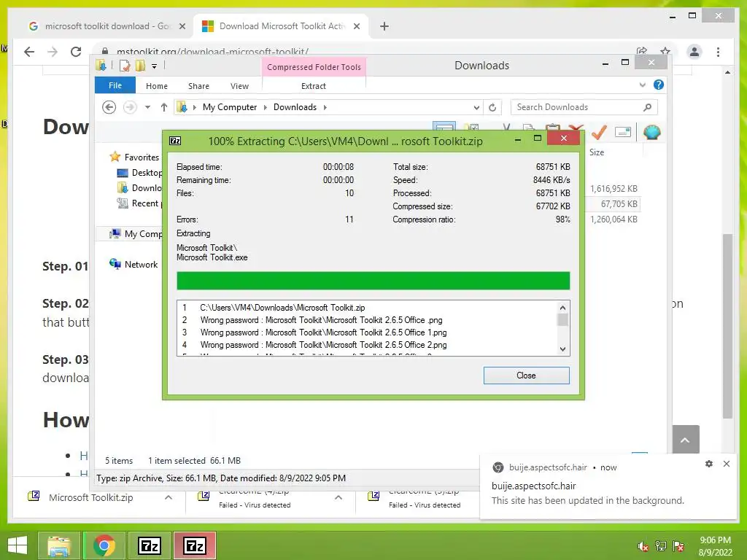This screenshot has width=747, height=560.
Task: Open the Home ribbon tab
Action: (x=157, y=86)
